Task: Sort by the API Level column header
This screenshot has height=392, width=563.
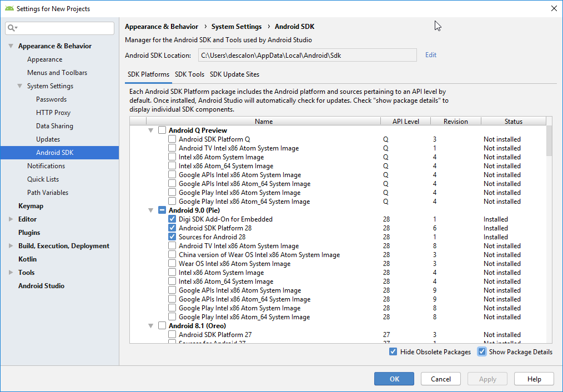Action: point(405,122)
